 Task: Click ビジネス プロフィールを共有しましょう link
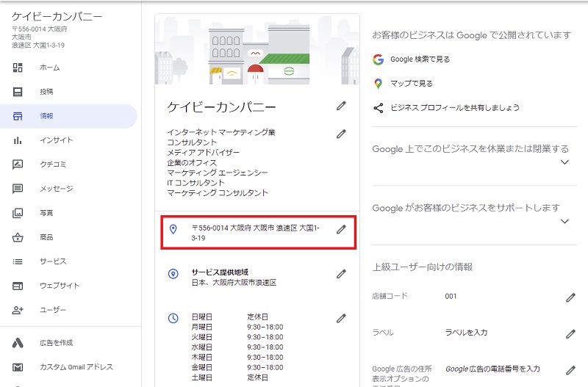[x=455, y=108]
